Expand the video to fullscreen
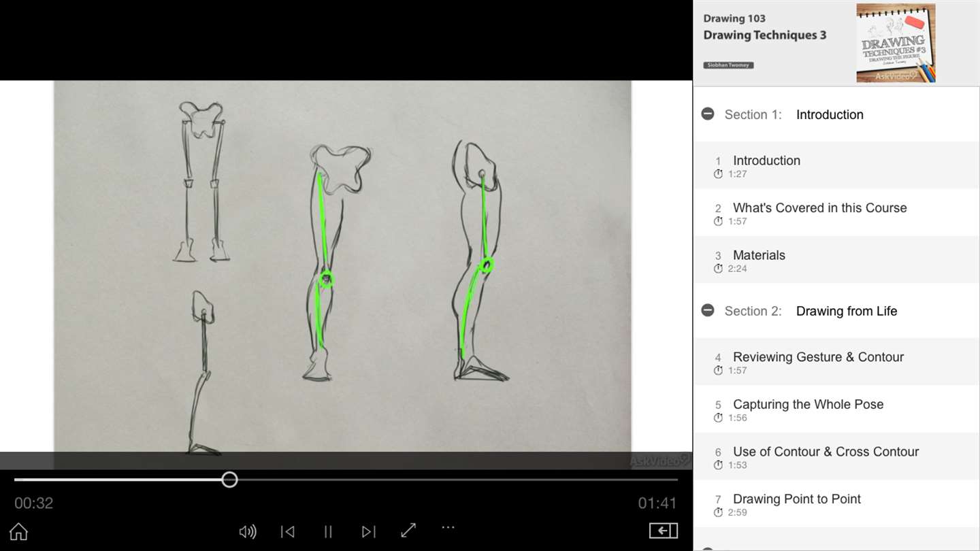The image size is (980, 551). (408, 530)
